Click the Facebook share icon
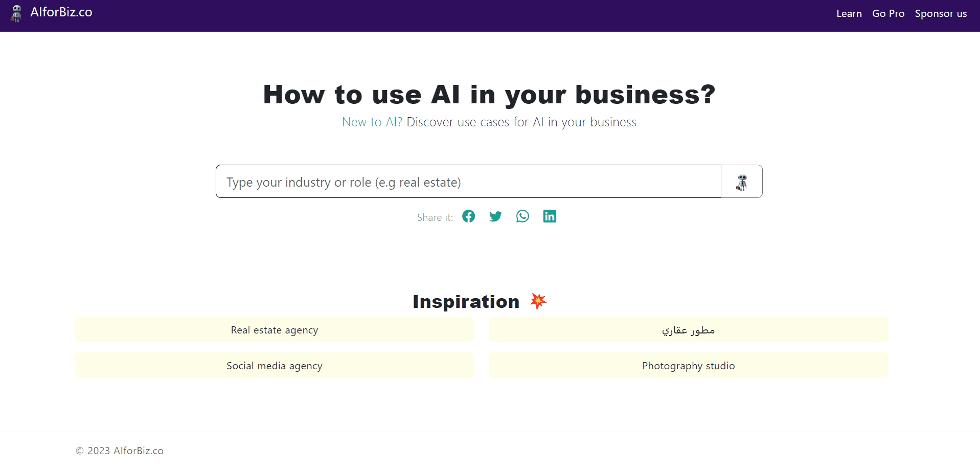 coord(468,216)
